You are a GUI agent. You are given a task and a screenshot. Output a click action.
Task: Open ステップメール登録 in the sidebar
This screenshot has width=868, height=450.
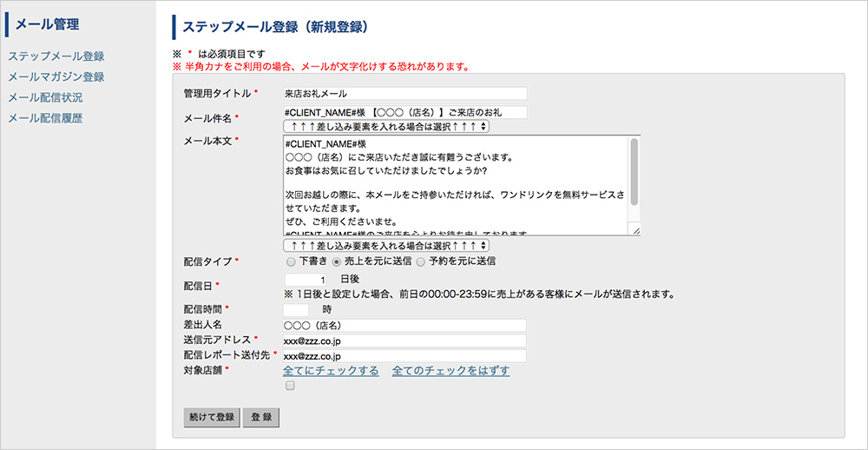point(56,56)
